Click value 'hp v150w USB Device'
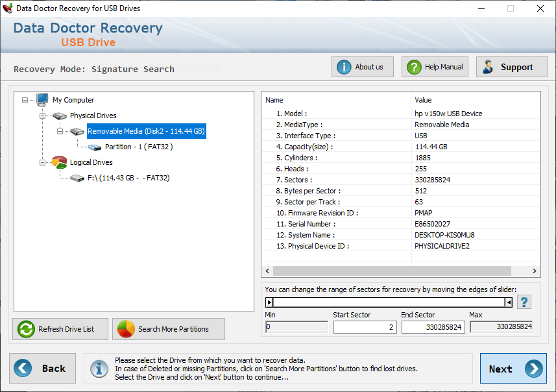This screenshot has height=392, width=556. pyautogui.click(x=448, y=114)
